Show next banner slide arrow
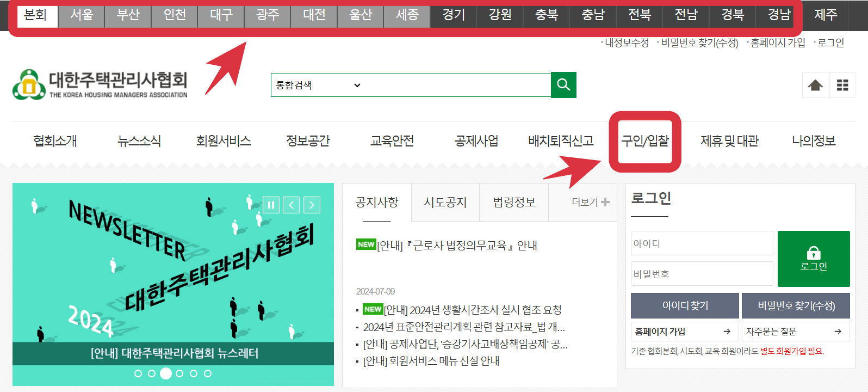The width and height of the screenshot is (868, 392). [x=312, y=205]
